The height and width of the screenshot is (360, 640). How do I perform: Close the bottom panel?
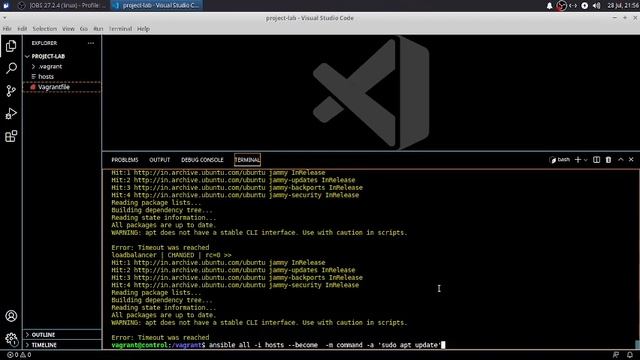coord(631,160)
